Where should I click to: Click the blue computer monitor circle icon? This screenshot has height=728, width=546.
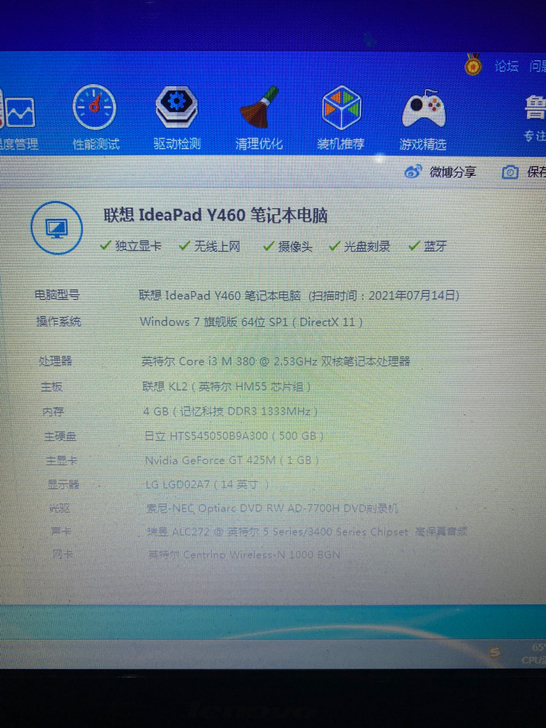point(57,228)
